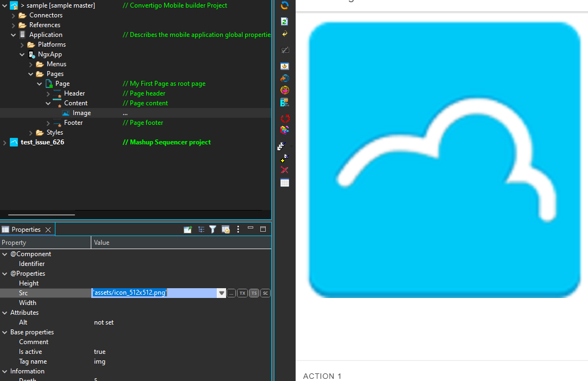Toggle SC mode for Src property
This screenshot has width=588, height=381.
click(265, 293)
